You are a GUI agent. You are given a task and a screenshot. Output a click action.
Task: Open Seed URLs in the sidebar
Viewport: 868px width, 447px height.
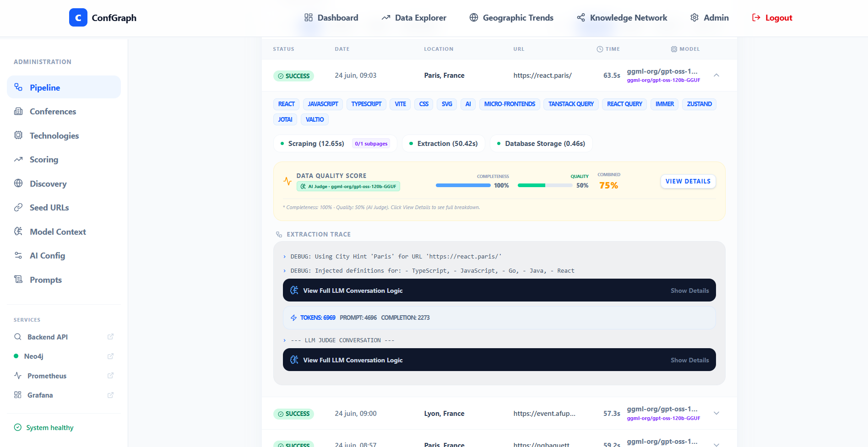pyautogui.click(x=64, y=208)
